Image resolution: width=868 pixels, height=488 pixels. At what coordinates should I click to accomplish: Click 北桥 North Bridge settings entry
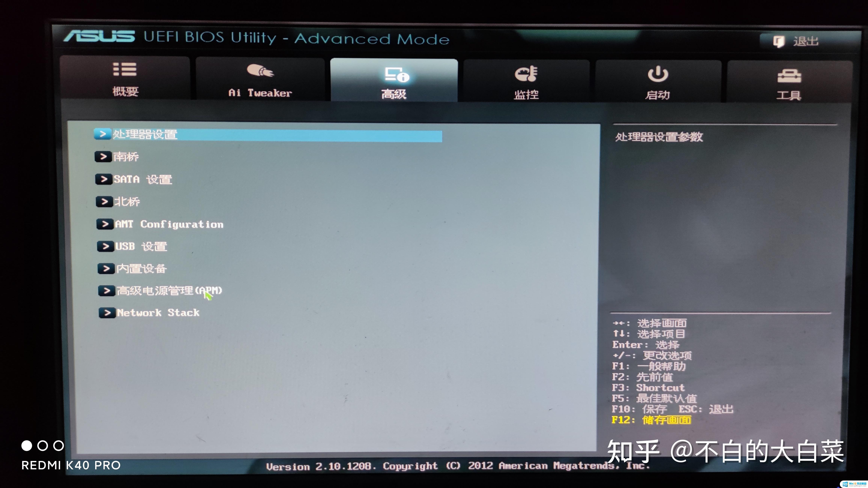coord(123,201)
